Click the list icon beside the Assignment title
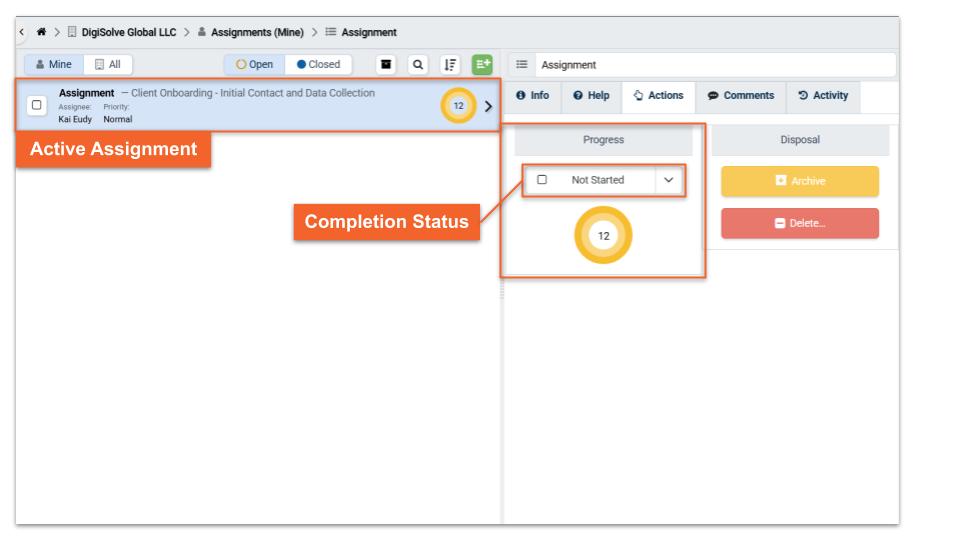The width and height of the screenshot is (960, 540). (521, 65)
